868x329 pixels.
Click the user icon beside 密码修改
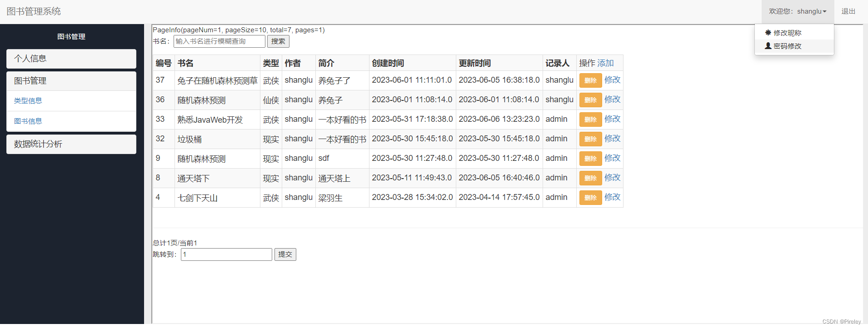(x=768, y=46)
